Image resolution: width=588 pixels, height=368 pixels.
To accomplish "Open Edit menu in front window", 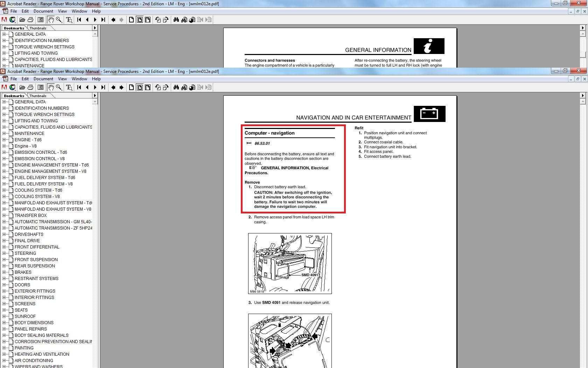I will [x=25, y=79].
